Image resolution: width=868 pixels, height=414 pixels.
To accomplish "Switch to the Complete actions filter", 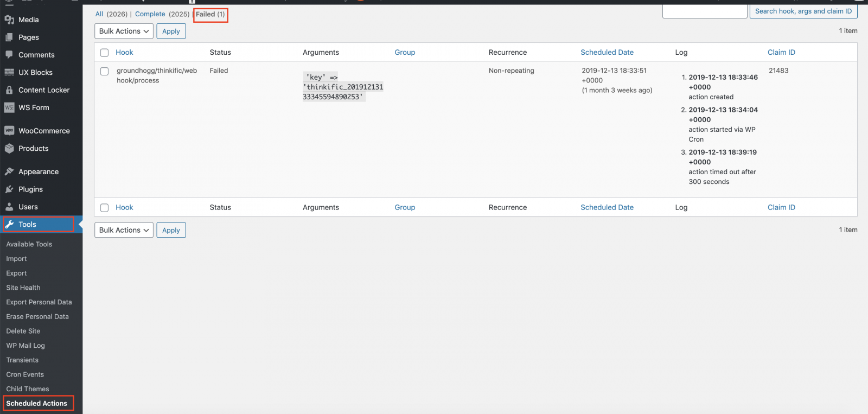I will [x=150, y=14].
